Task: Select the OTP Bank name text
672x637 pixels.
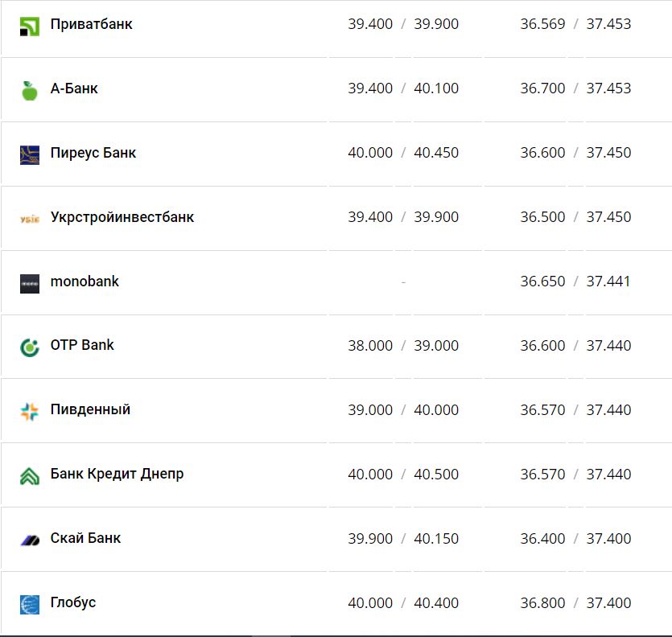Action: pyautogui.click(x=82, y=345)
